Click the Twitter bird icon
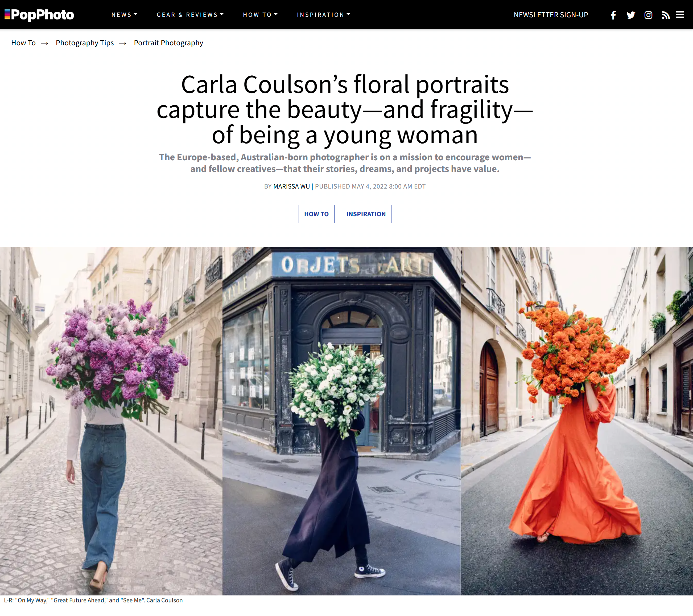The width and height of the screenshot is (693, 616). [631, 15]
